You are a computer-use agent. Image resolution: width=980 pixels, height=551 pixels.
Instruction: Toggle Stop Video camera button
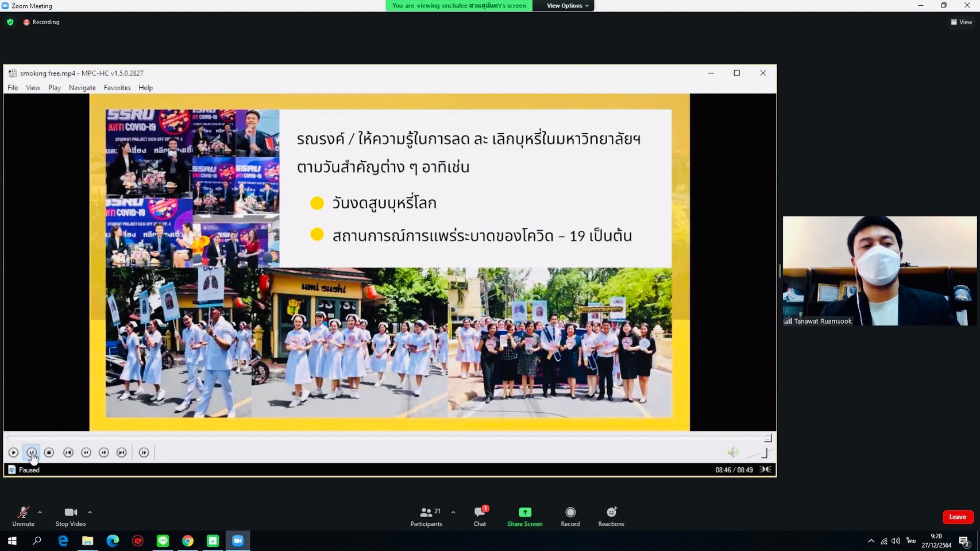pyautogui.click(x=70, y=516)
